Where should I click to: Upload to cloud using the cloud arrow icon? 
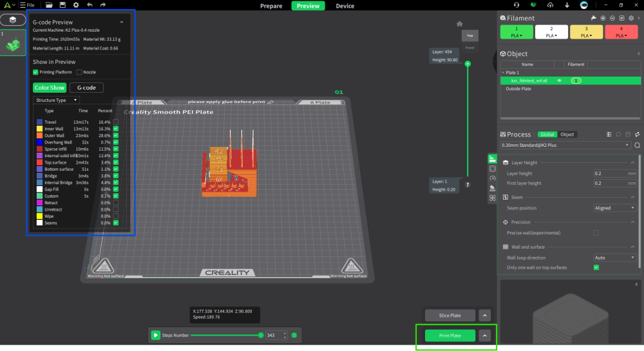click(x=550, y=5)
